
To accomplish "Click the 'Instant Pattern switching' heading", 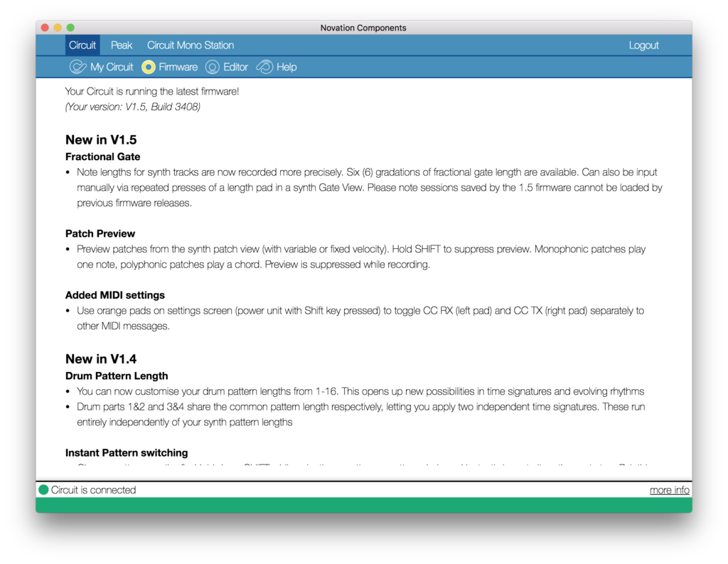I will [x=127, y=452].
